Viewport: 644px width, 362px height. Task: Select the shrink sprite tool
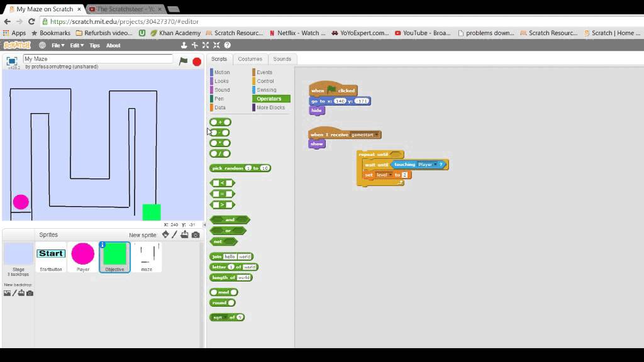tap(216, 45)
